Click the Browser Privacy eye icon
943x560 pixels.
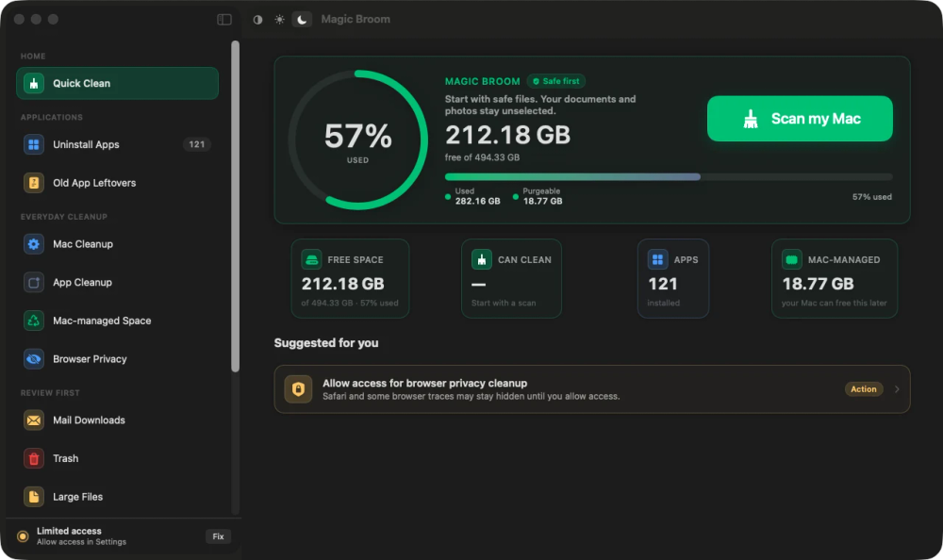coord(34,359)
